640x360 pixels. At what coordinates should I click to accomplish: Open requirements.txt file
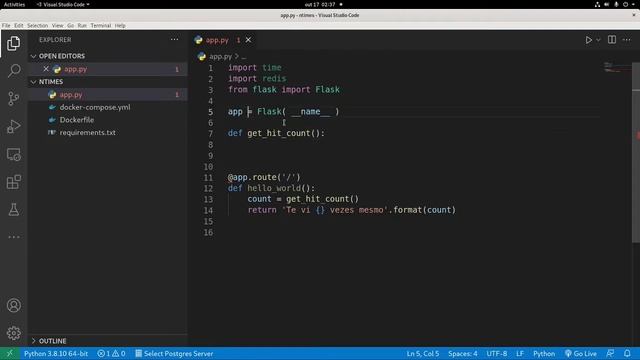tap(108, 133)
